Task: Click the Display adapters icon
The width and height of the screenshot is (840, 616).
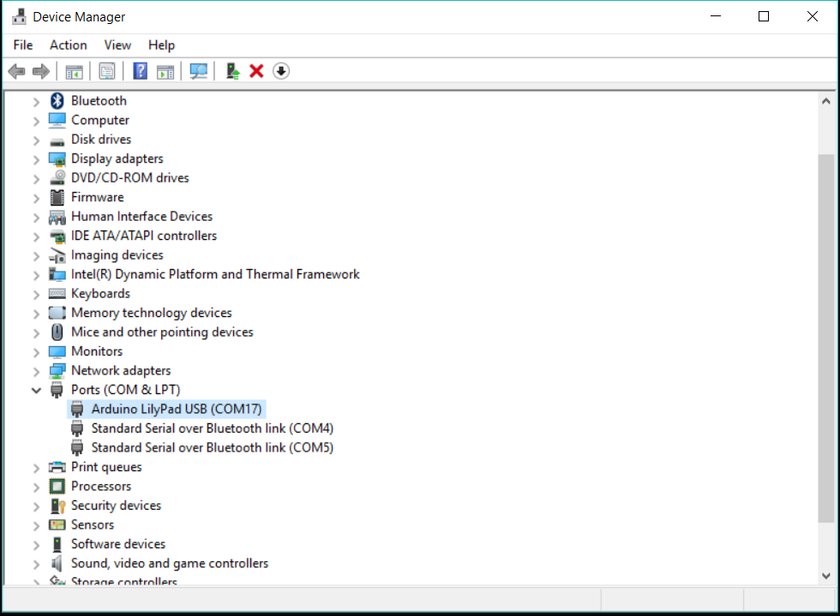Action: click(x=57, y=159)
